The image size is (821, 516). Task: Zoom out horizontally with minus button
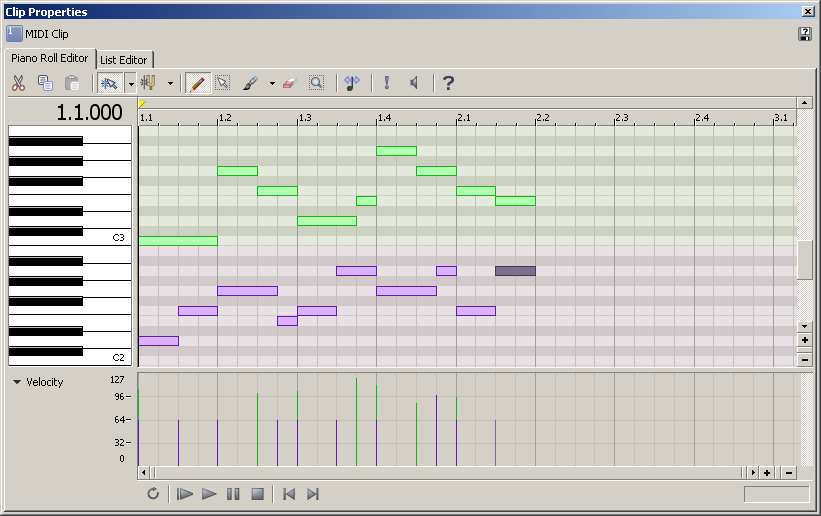[x=789, y=473]
